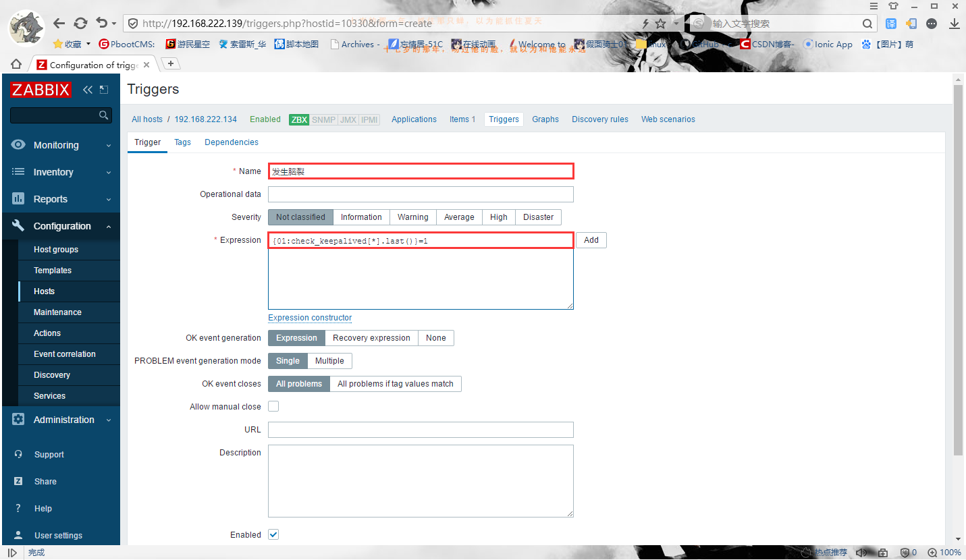This screenshot has width=966, height=560.
Task: Open Maintenance in Configuration menu
Action: (x=57, y=312)
